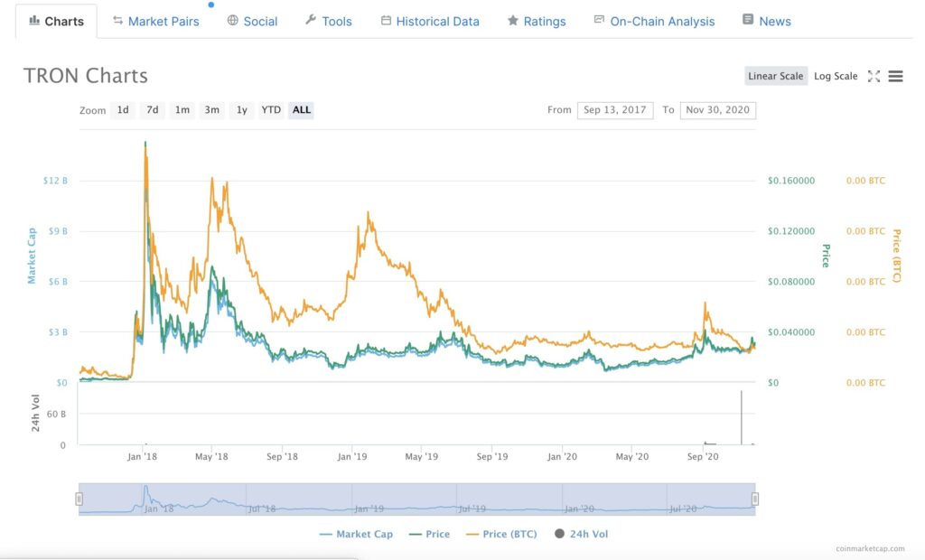Click the Sep '20 x-axis label
Screen dimensions: 925x560
[x=703, y=457]
